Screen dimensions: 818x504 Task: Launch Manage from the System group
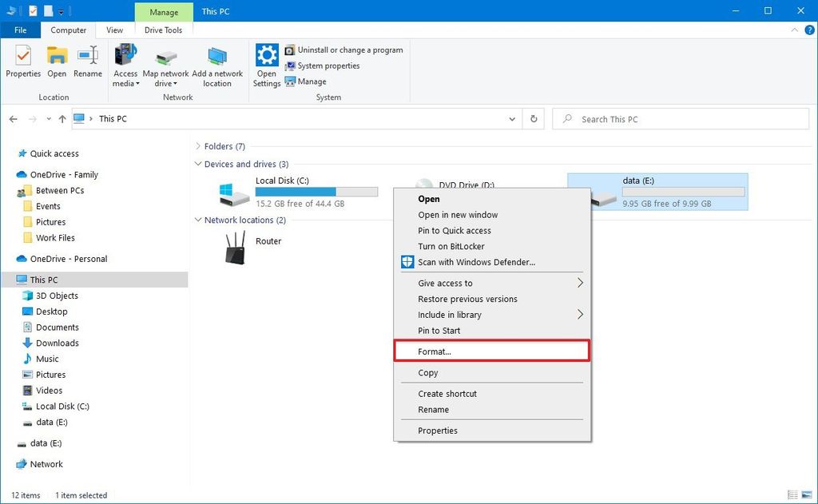(311, 81)
